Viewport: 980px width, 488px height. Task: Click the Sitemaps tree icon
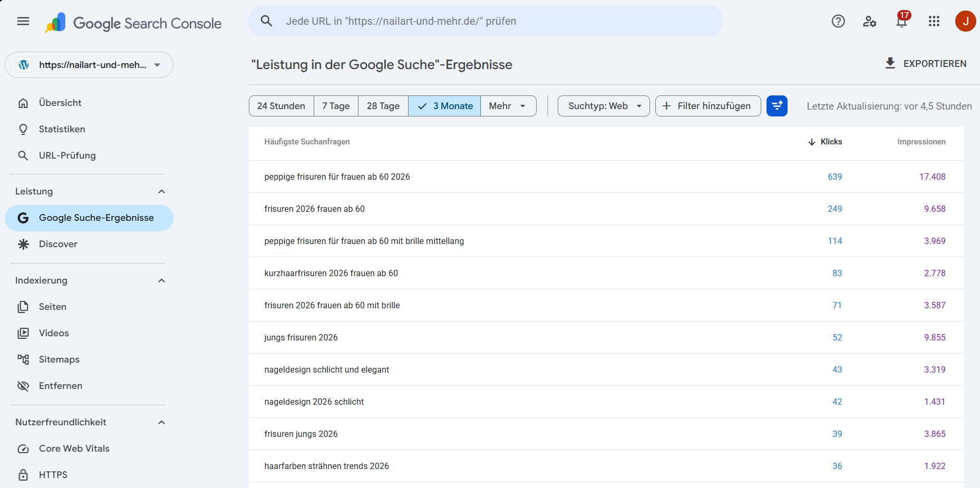(23, 359)
